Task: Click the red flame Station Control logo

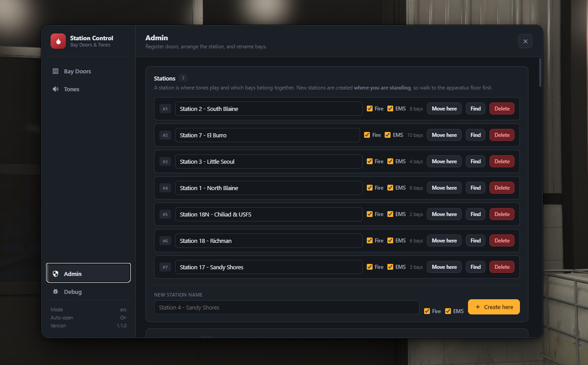Action: (x=58, y=41)
